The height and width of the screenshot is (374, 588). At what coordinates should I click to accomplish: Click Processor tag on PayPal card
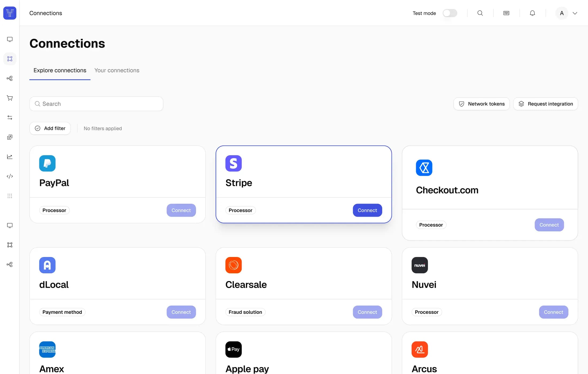[54, 210]
